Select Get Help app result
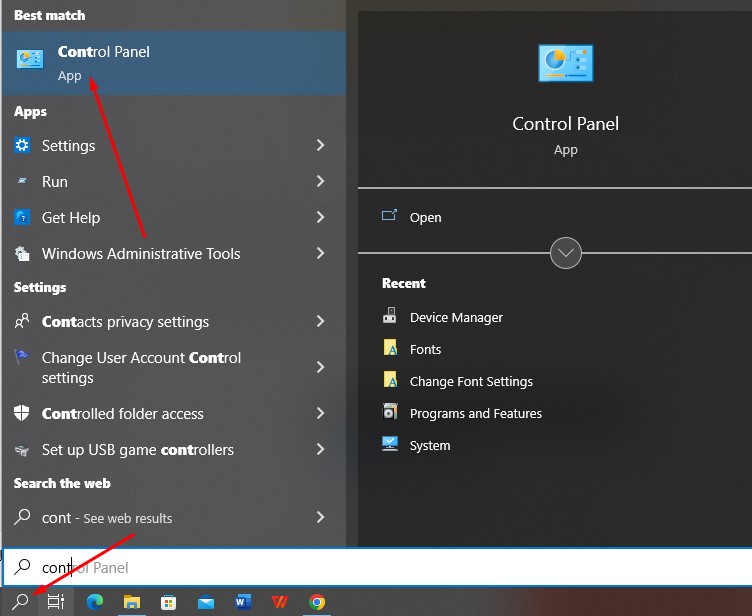This screenshot has width=752, height=616. (x=174, y=217)
